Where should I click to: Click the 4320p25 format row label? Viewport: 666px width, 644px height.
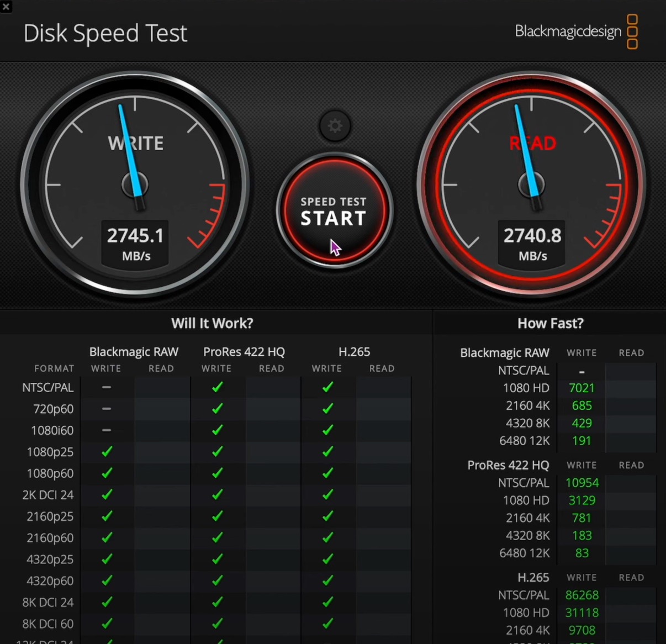pos(50,560)
